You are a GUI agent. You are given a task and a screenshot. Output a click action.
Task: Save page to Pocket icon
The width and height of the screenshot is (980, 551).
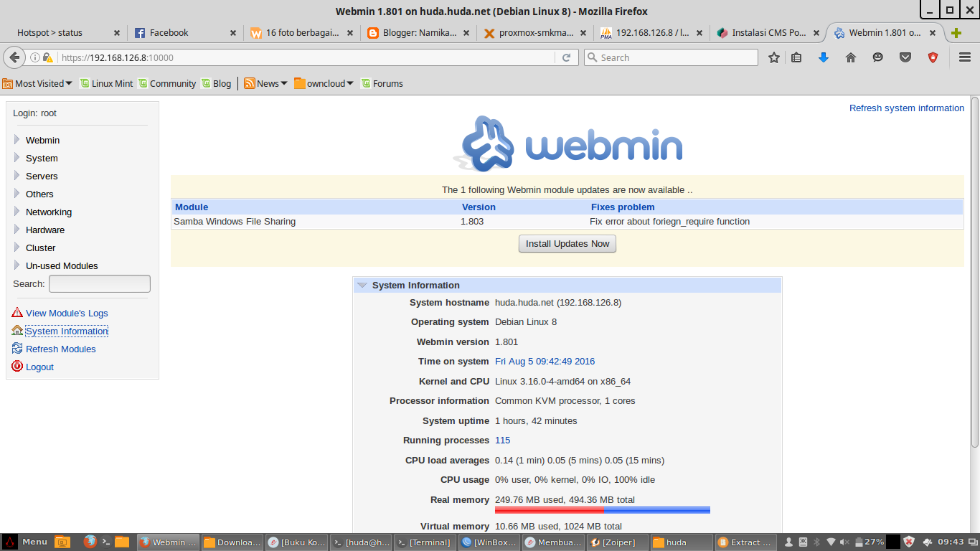[905, 57]
